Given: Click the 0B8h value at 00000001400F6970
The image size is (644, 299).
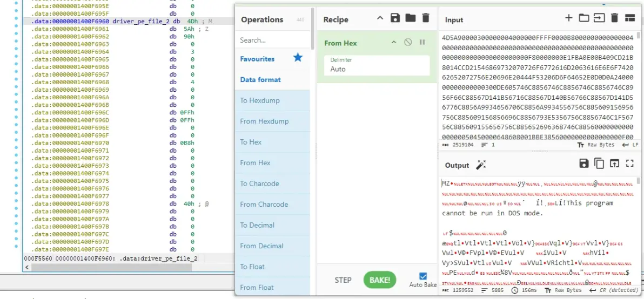Looking at the screenshot, I should (187, 143).
